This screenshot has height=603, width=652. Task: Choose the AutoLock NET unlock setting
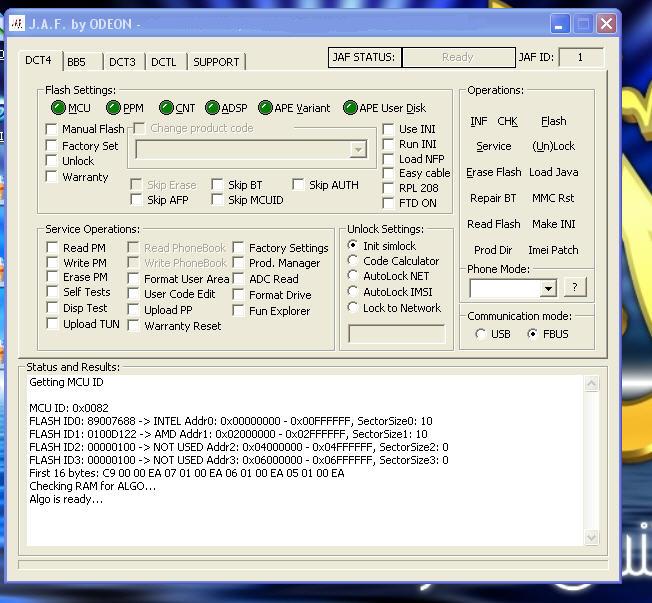click(353, 275)
